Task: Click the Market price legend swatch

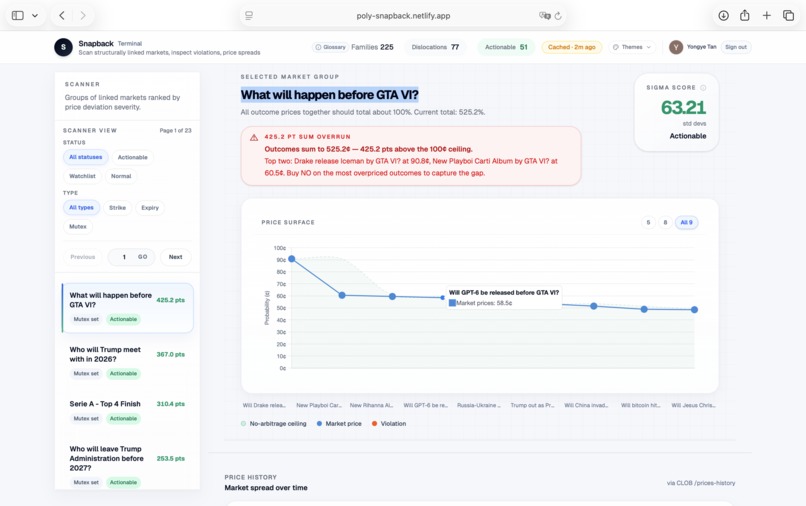Action: pos(319,424)
